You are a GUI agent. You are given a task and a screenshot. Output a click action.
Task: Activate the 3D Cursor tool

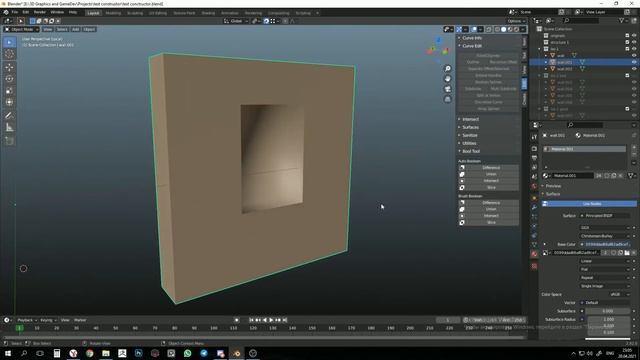(x=9, y=54)
